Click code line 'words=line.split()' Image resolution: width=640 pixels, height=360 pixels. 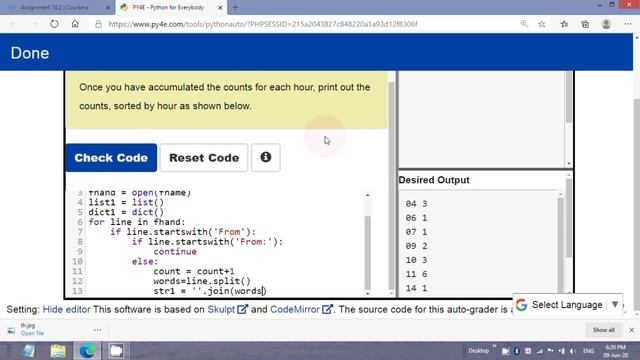202,281
